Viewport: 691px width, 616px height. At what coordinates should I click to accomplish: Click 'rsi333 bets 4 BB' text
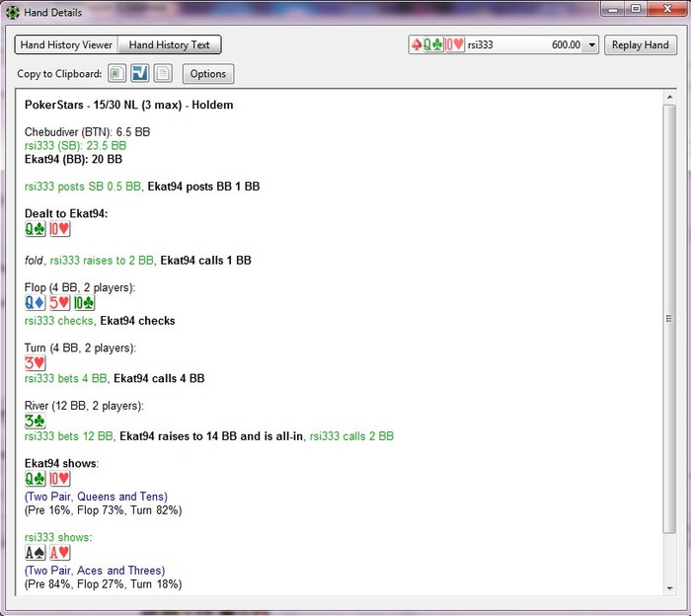coord(66,379)
